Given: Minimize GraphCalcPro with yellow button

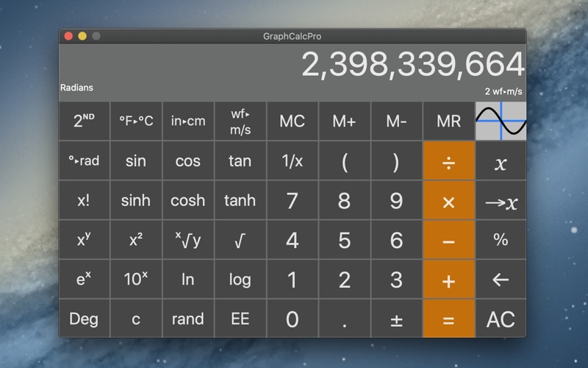Looking at the screenshot, I should pos(82,36).
